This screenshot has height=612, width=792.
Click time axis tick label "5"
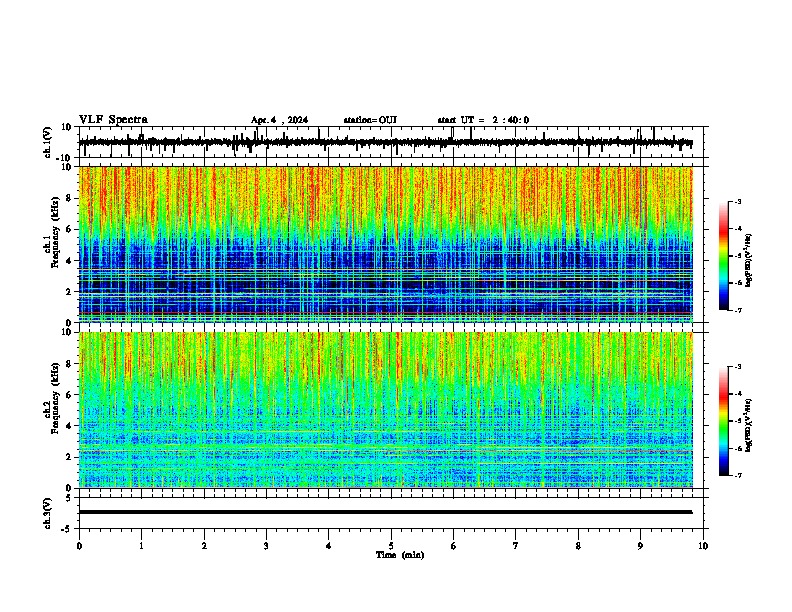coord(391,546)
